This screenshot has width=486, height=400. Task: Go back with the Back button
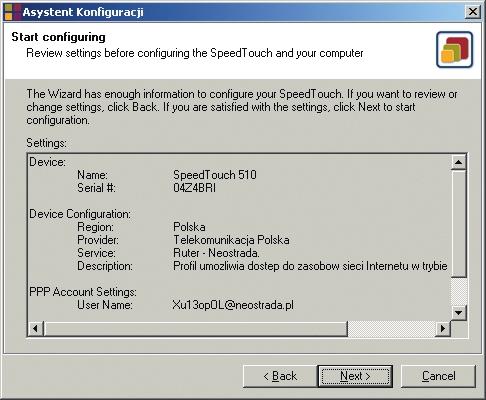coord(280,376)
